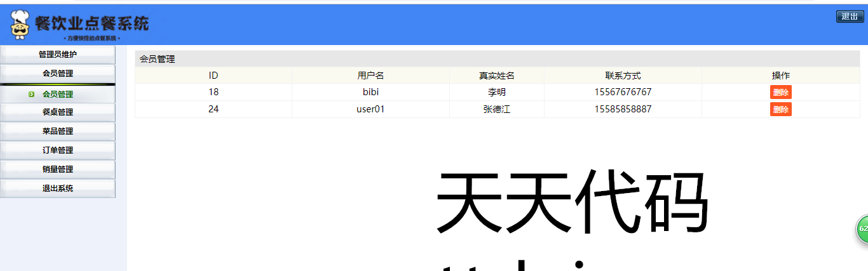Click the 用户名 column header

point(370,76)
